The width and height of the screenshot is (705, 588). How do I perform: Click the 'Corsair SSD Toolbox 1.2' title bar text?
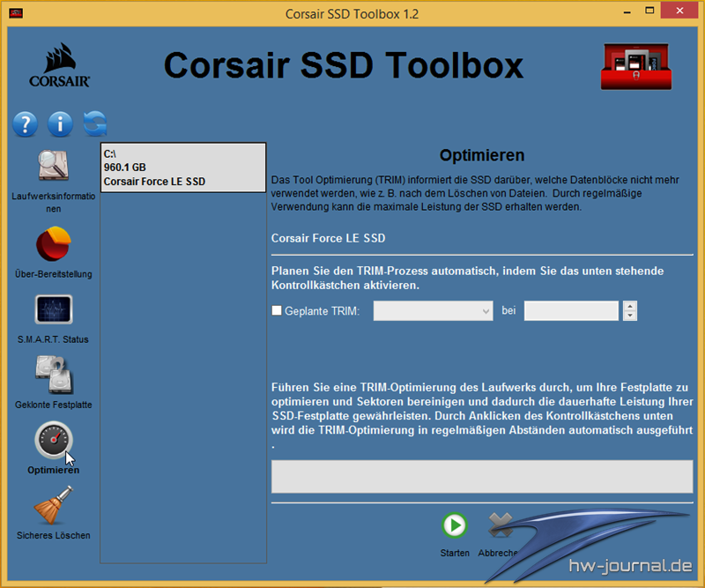tap(352, 14)
